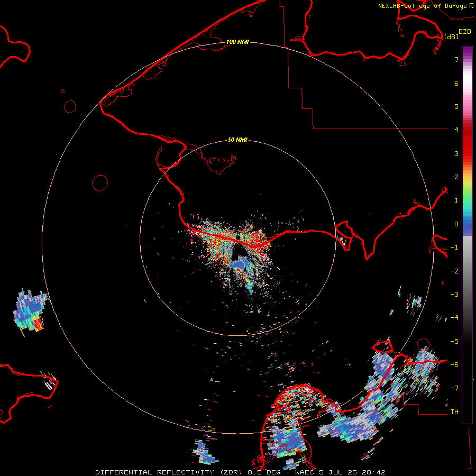Select the 3 value on dB scale
The width and height of the screenshot is (476, 476).
(x=456, y=153)
